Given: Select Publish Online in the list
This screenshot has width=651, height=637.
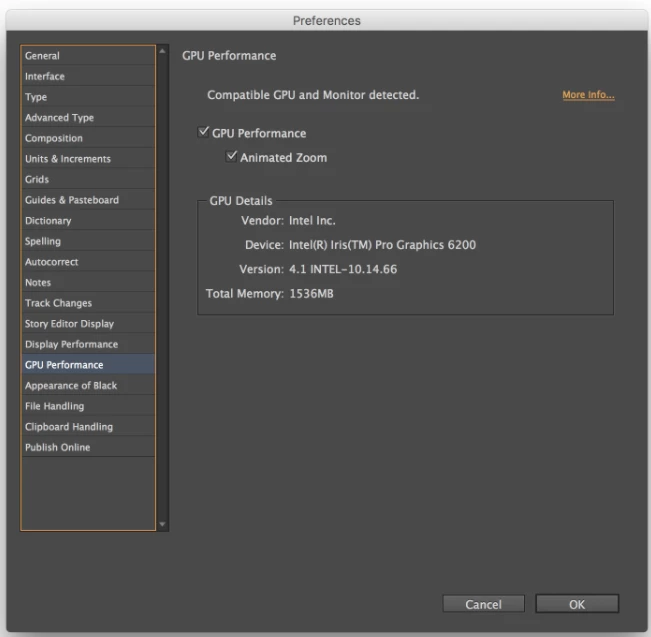Looking at the screenshot, I should tap(88, 448).
